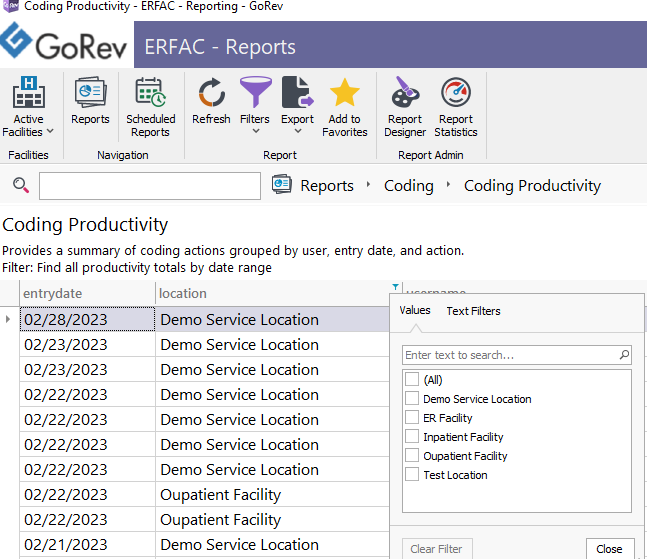Image resolution: width=647 pixels, height=559 pixels.
Task: Check Inpatient Facility filter value
Action: pos(412,436)
